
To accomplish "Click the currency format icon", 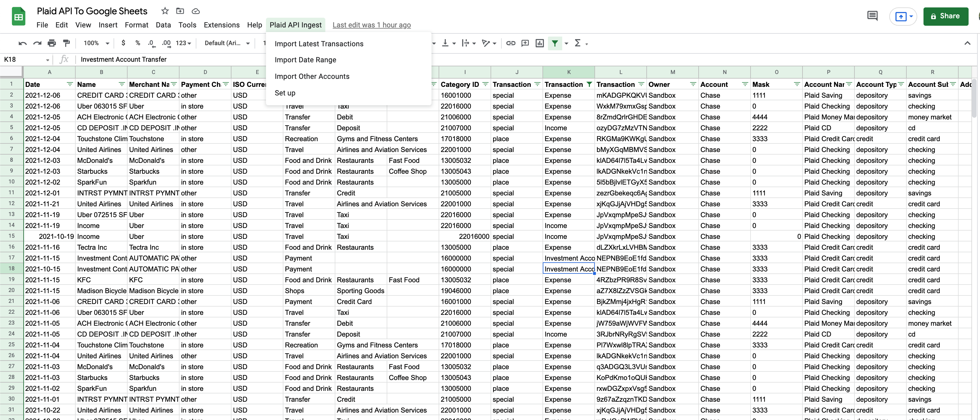I will [122, 43].
